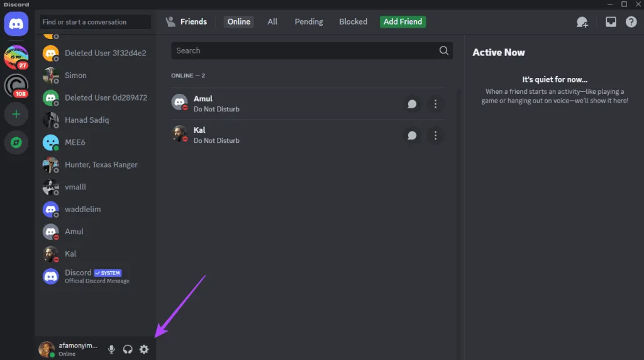Show the Blocked users tab

click(x=353, y=21)
